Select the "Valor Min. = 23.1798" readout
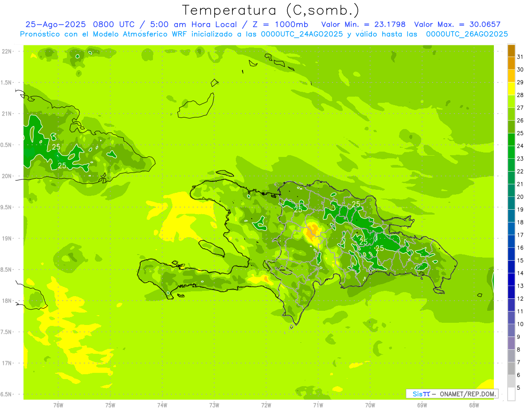Screen dimensions: 532x411 pos(364,25)
